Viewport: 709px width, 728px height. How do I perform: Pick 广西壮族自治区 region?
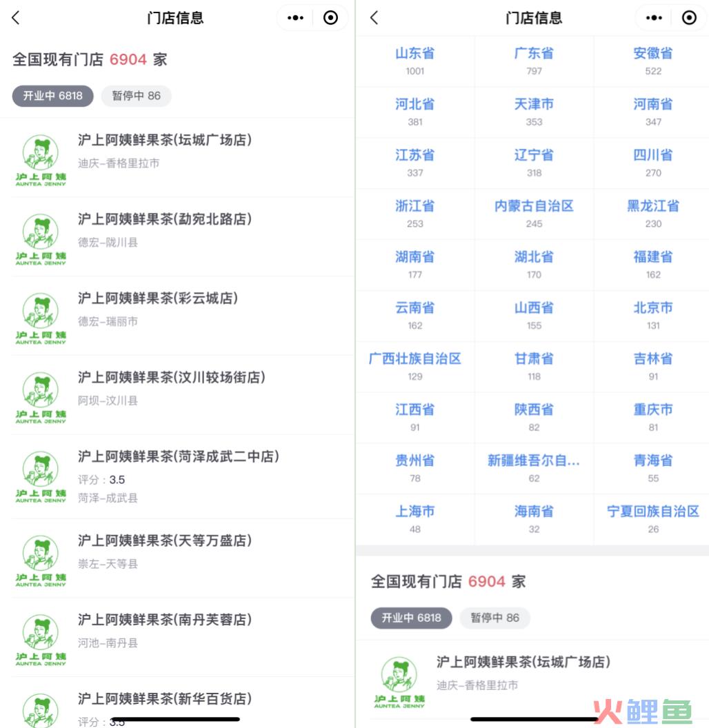point(415,367)
